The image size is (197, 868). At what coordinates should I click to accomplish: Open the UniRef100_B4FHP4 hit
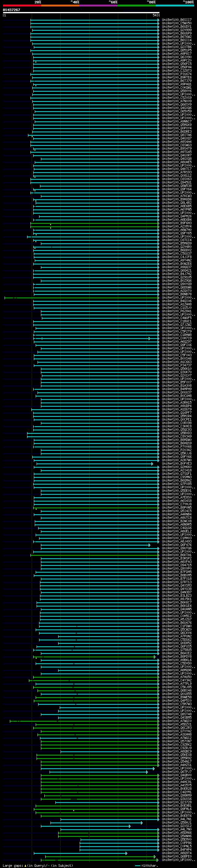[x=176, y=850]
